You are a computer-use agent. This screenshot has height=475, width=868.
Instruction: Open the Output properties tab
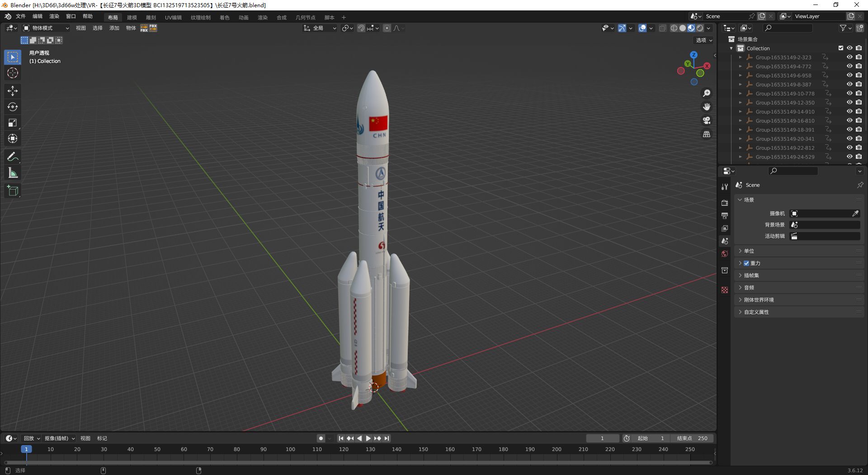tap(725, 216)
